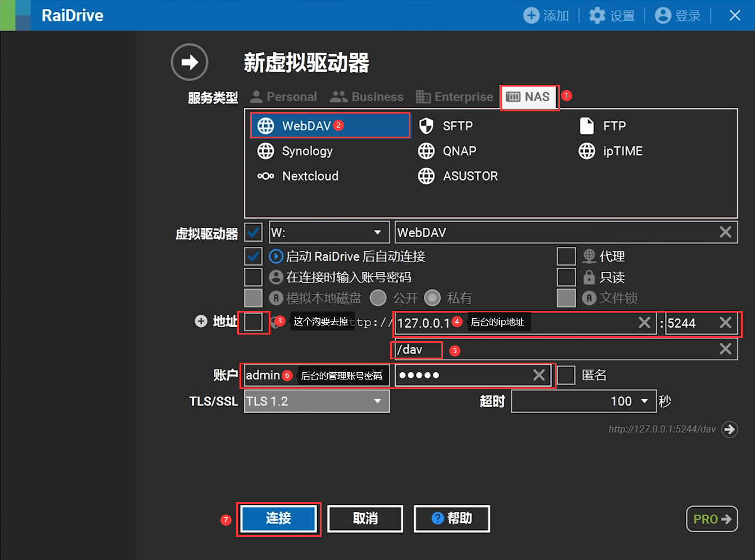This screenshot has height=560, width=755.
Task: Open the Enterprise tab
Action: click(454, 97)
